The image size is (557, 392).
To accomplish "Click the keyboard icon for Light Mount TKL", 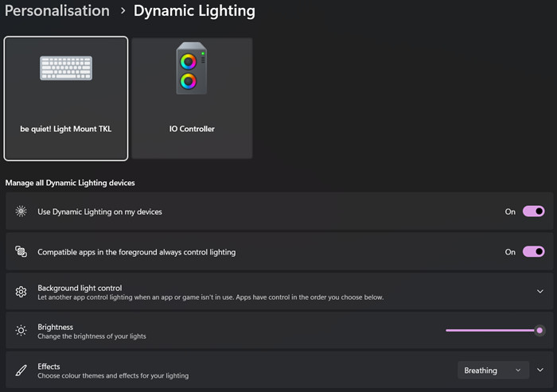I will point(66,68).
